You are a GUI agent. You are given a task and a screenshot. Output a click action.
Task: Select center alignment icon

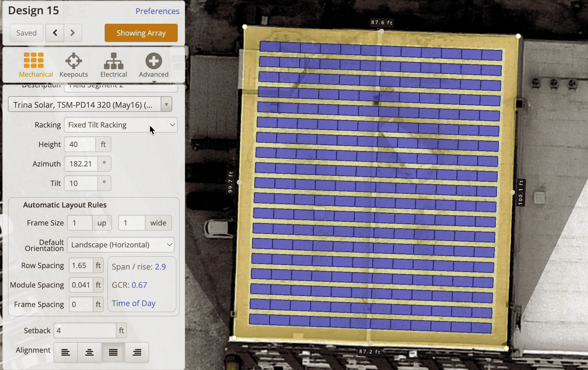click(x=89, y=352)
